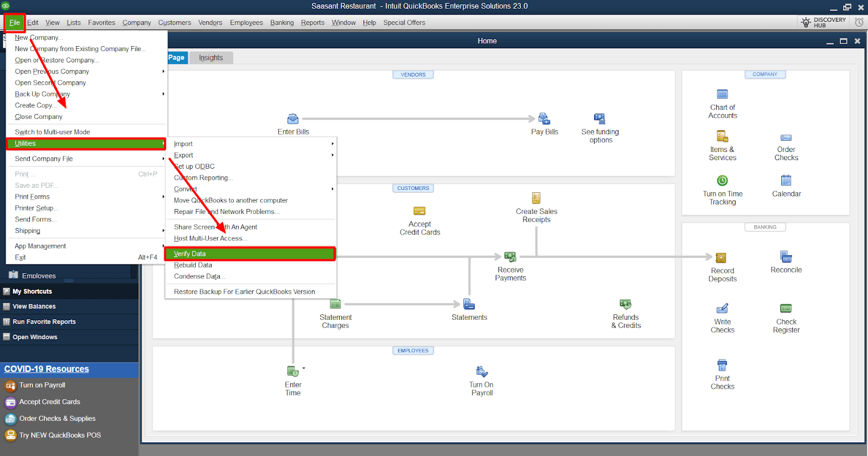The width and height of the screenshot is (868, 456).
Task: Open Chart of Accounts icon
Action: (x=722, y=94)
